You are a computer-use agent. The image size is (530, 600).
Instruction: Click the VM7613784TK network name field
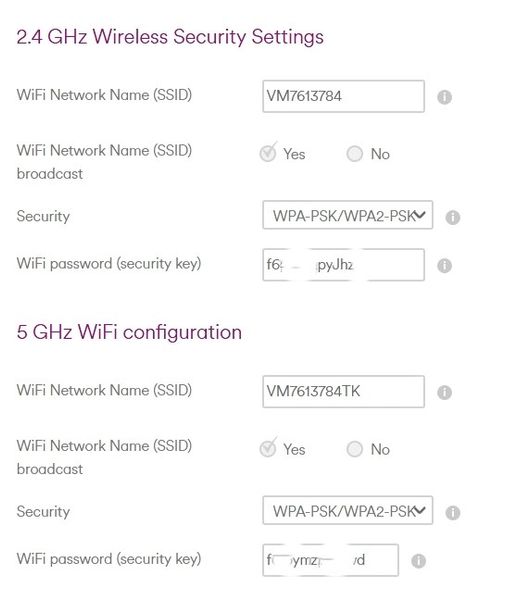(x=343, y=391)
